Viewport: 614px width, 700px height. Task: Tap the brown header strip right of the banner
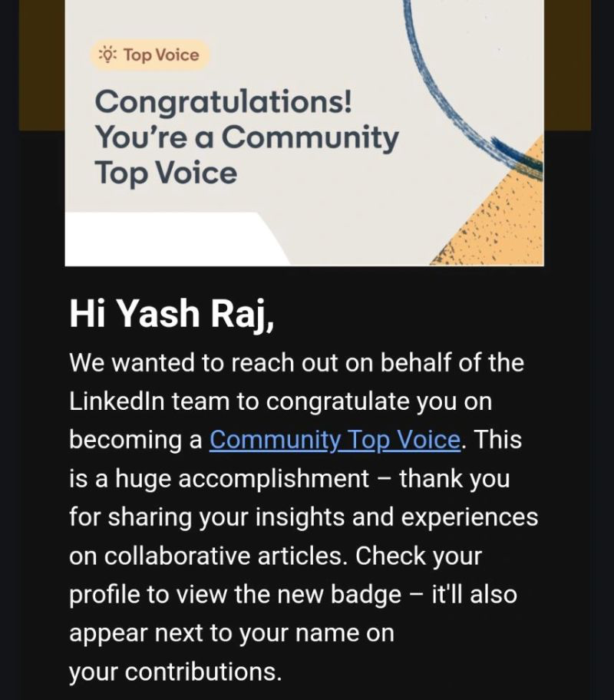(567, 64)
